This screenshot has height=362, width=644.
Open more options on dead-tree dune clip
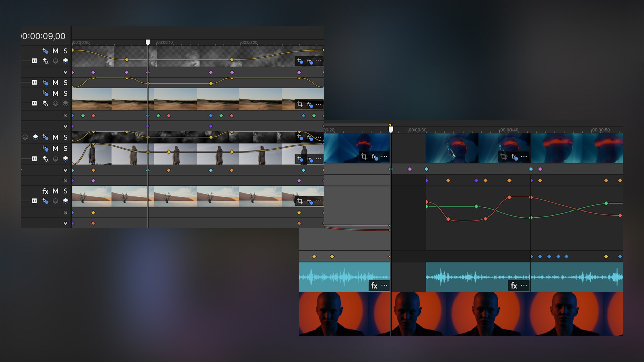coord(319,201)
